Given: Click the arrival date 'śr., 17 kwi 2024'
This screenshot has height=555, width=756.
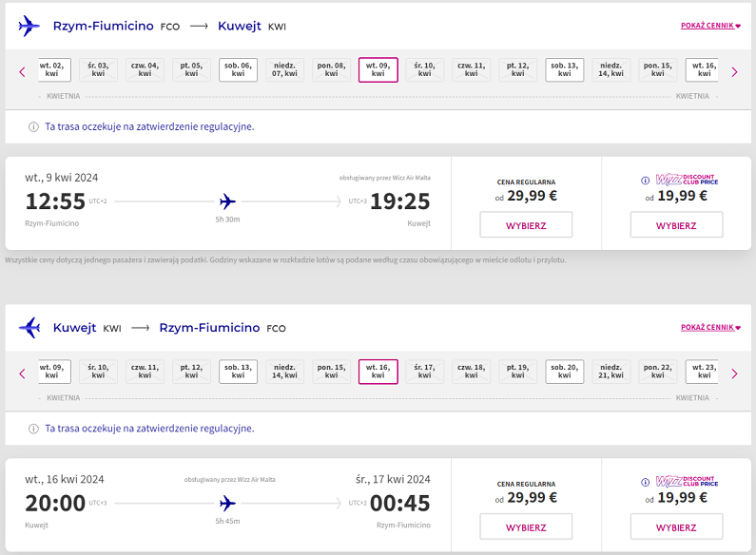Looking at the screenshot, I should point(393,479).
